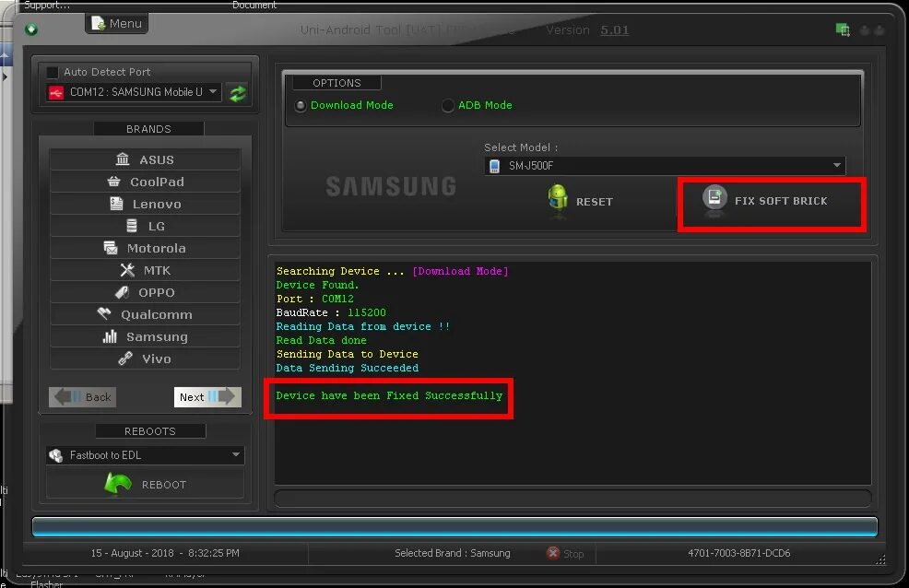Click the OPPO tag icon
The width and height of the screenshot is (909, 588).
click(x=122, y=292)
